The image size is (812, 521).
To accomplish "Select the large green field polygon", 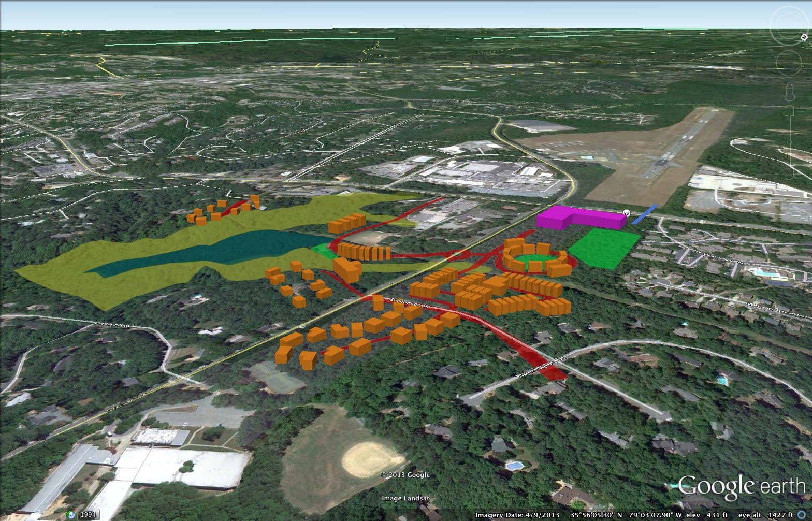I will 605,249.
